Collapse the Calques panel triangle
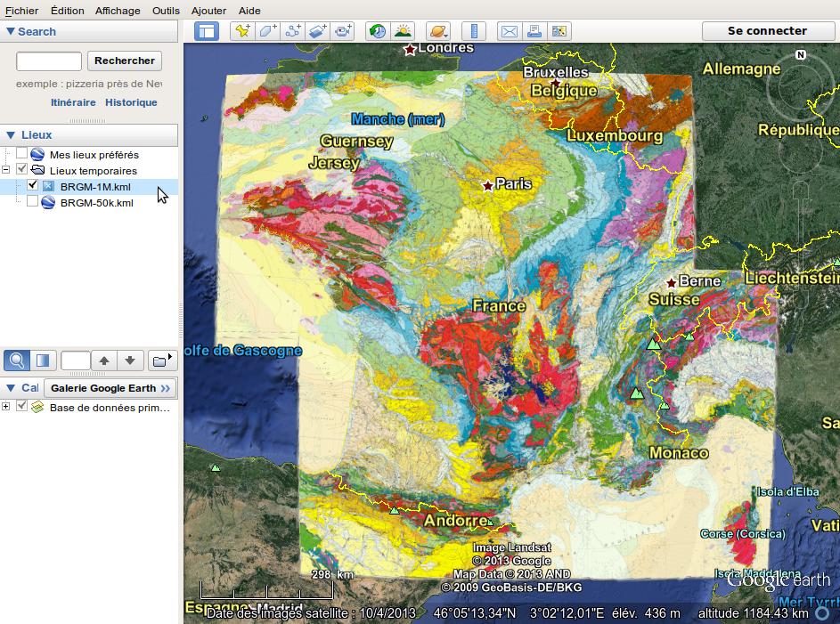 (x=10, y=388)
